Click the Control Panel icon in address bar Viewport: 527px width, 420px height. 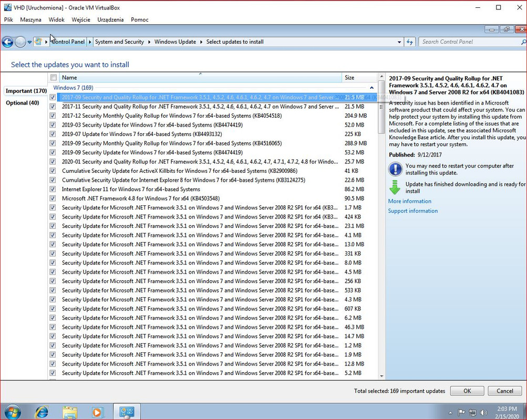[x=38, y=41]
